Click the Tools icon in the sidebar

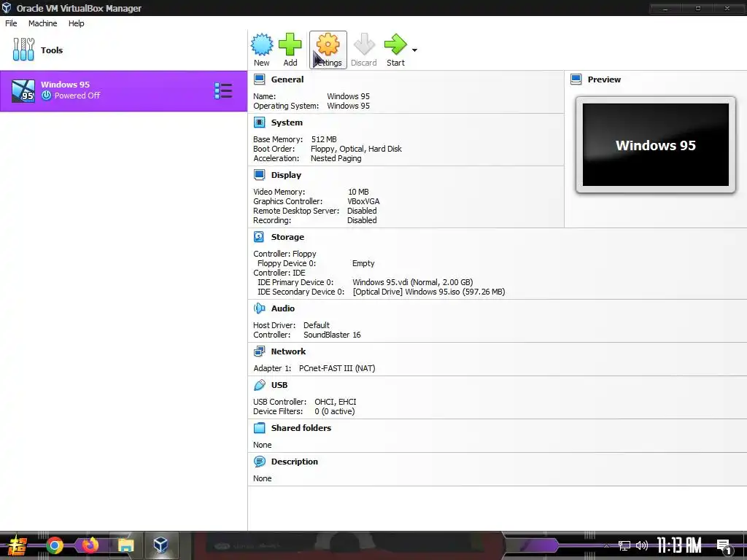click(23, 50)
